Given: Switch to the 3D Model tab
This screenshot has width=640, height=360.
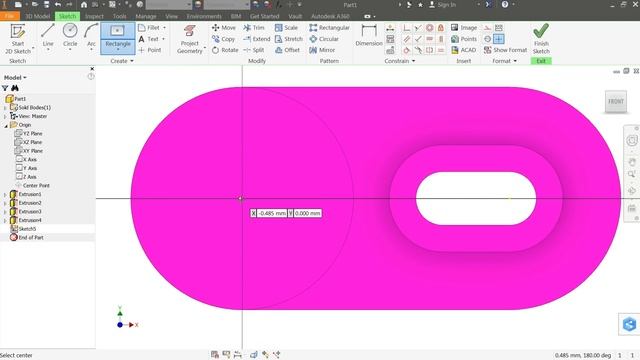Looking at the screenshot, I should [37, 16].
